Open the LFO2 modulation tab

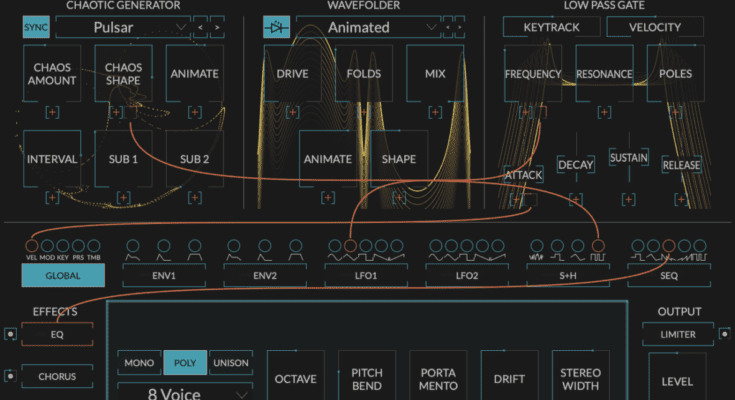pos(467,275)
